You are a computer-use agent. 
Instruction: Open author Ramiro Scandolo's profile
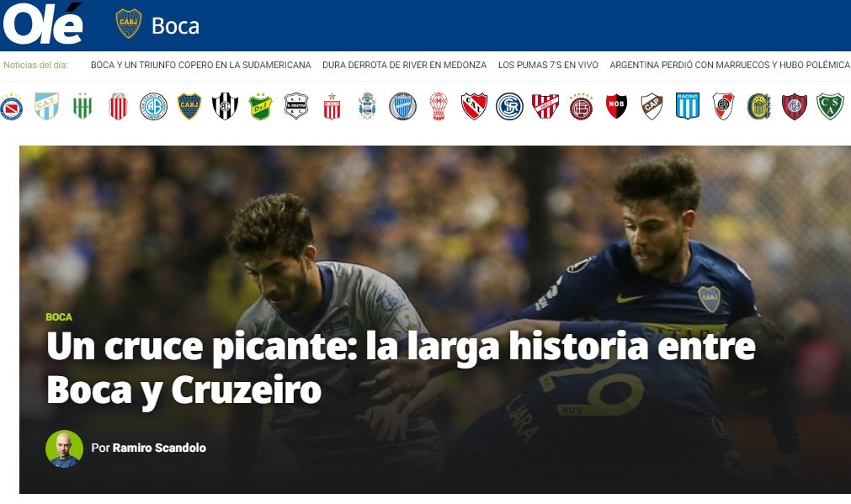[x=159, y=448]
